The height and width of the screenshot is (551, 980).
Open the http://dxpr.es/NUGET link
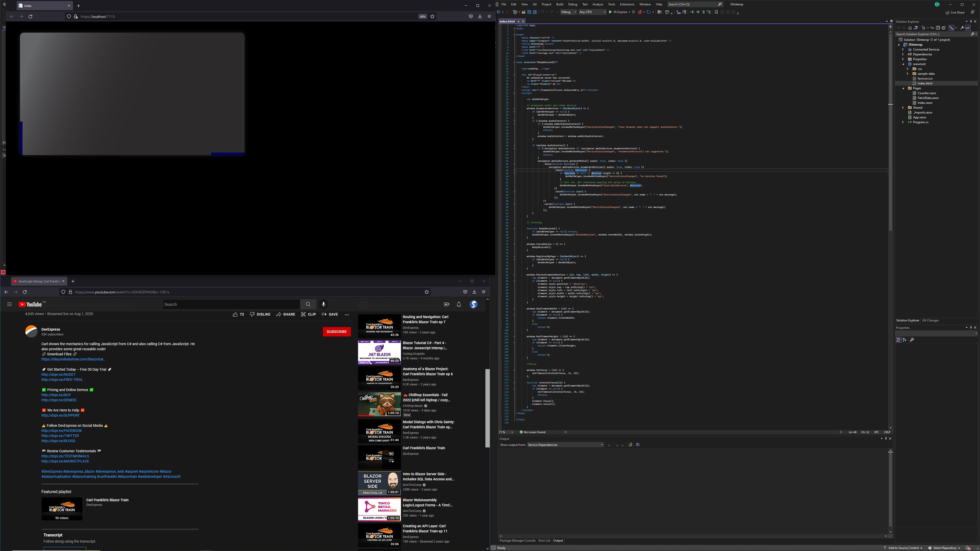pyautogui.click(x=58, y=374)
